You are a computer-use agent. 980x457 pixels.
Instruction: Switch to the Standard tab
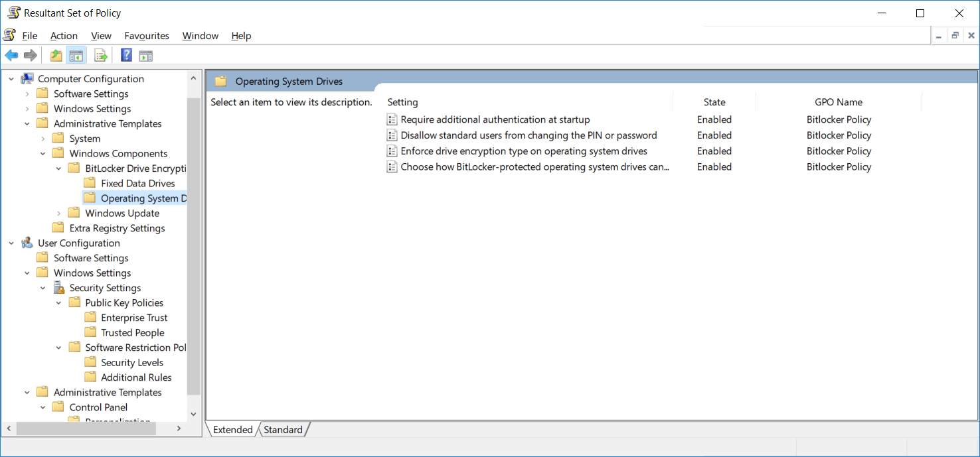(283, 429)
